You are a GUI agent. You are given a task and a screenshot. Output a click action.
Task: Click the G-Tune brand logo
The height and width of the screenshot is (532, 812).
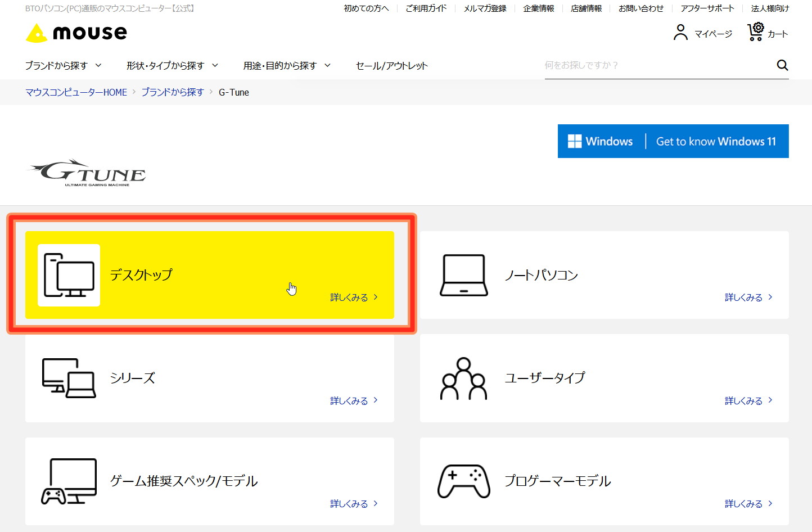[88, 173]
